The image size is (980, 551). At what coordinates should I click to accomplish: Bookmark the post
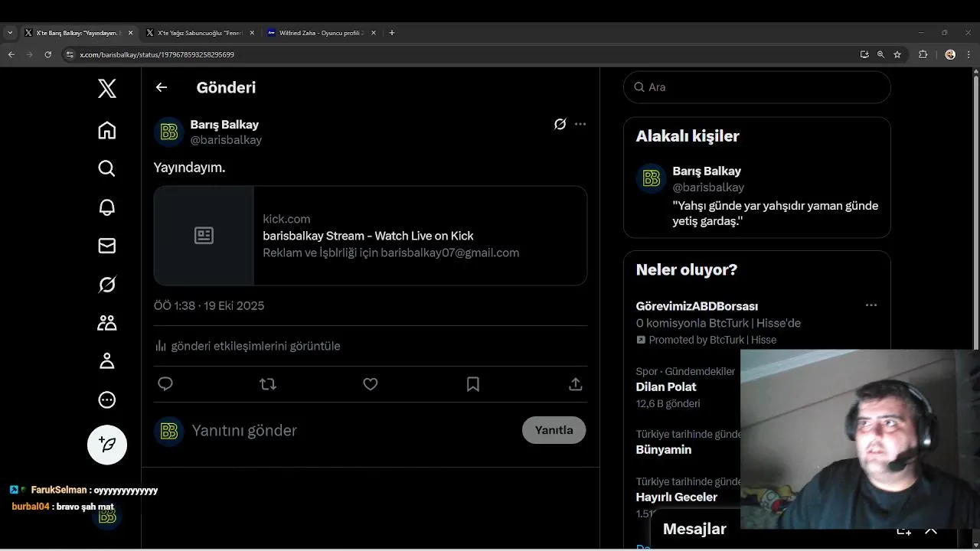[x=473, y=384]
